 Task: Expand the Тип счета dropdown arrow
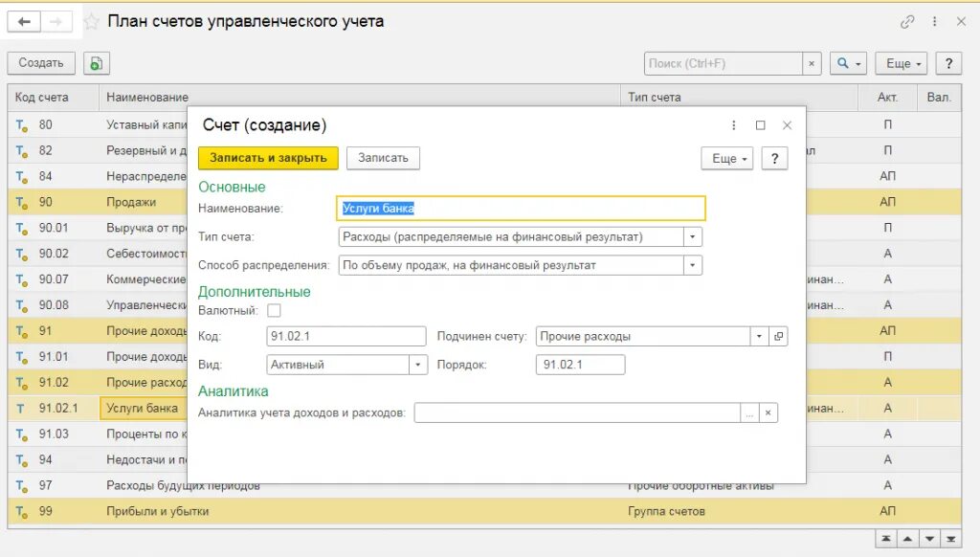[693, 237]
